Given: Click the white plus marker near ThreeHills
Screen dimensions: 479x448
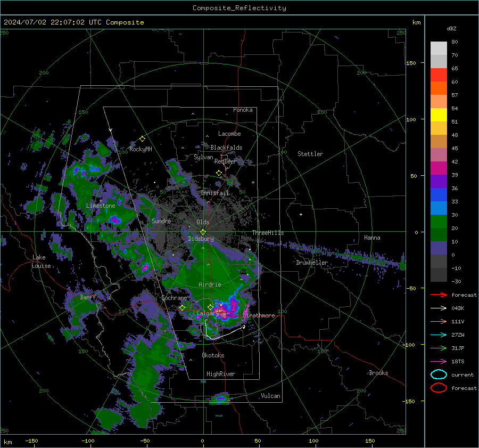Looking at the screenshot, I should pyautogui.click(x=301, y=214).
